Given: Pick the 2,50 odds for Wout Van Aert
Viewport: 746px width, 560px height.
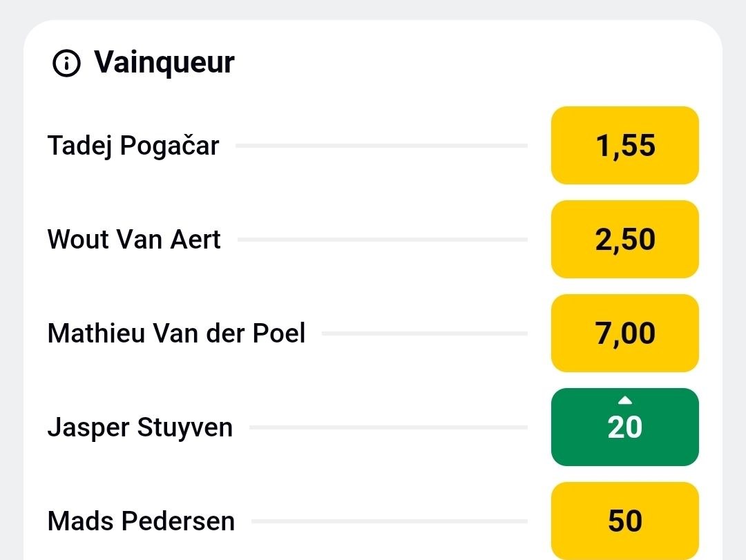Looking at the screenshot, I should [624, 240].
